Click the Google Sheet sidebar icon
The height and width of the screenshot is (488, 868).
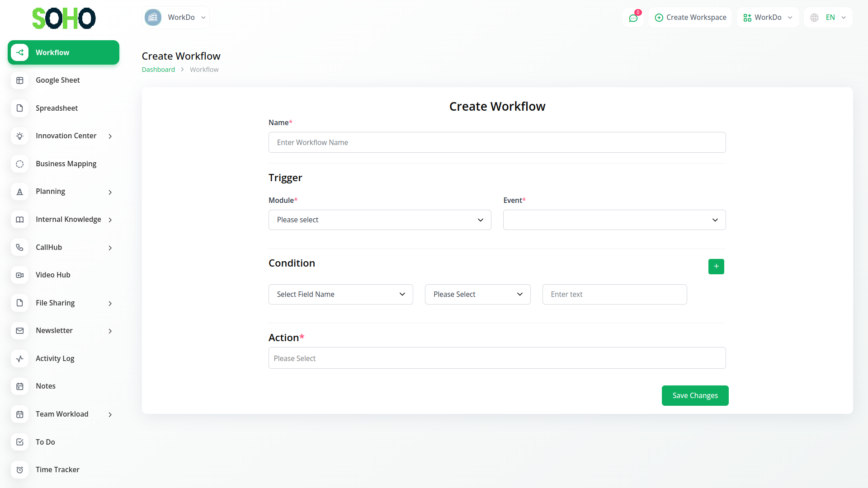click(x=20, y=80)
